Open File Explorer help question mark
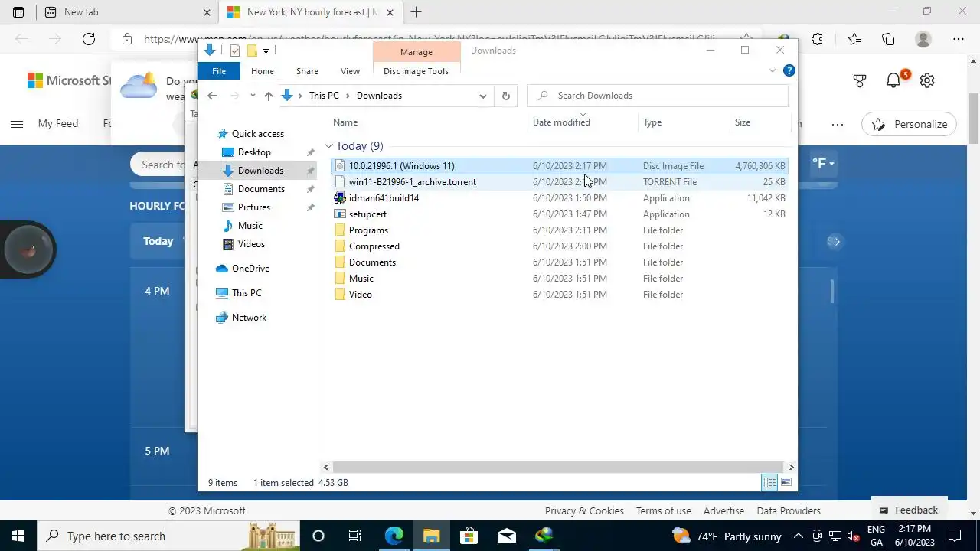The width and height of the screenshot is (980, 551). tap(789, 70)
